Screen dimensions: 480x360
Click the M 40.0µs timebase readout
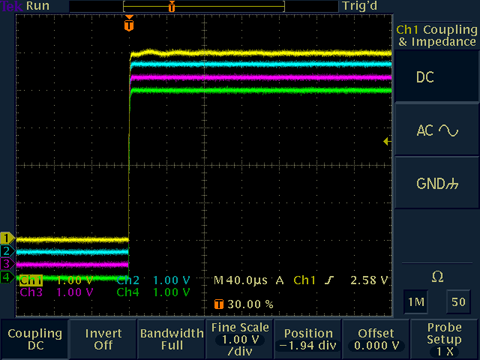[240, 280]
